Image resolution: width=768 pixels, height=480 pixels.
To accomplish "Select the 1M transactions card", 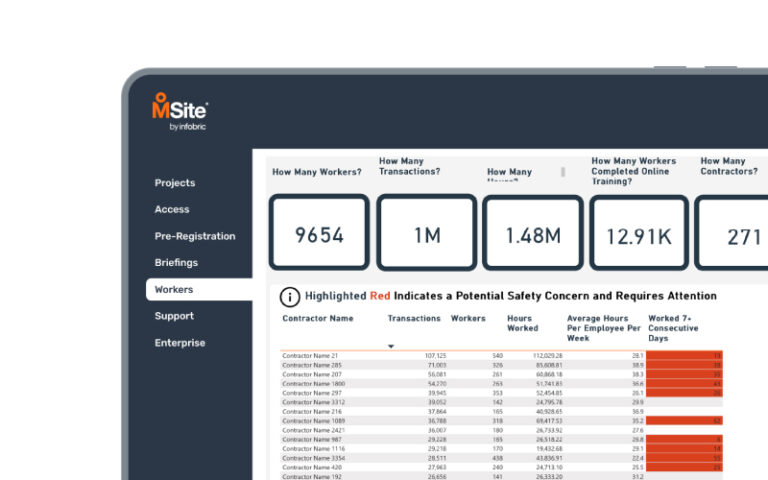I will tap(426, 233).
